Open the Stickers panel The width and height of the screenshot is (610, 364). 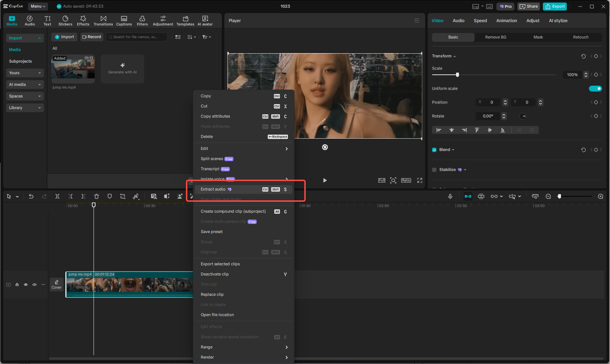pos(65,20)
